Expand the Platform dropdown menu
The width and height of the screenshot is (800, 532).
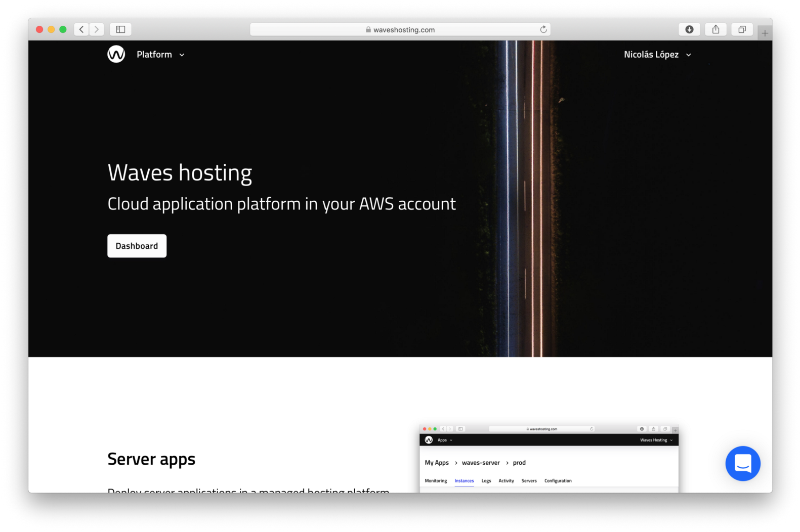160,55
